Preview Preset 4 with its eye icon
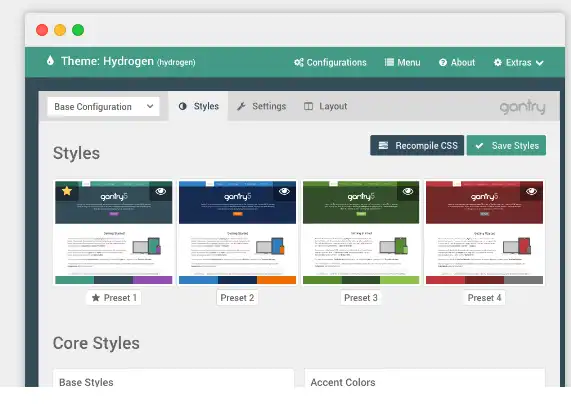The height and width of the screenshot is (407, 571). 531,191
